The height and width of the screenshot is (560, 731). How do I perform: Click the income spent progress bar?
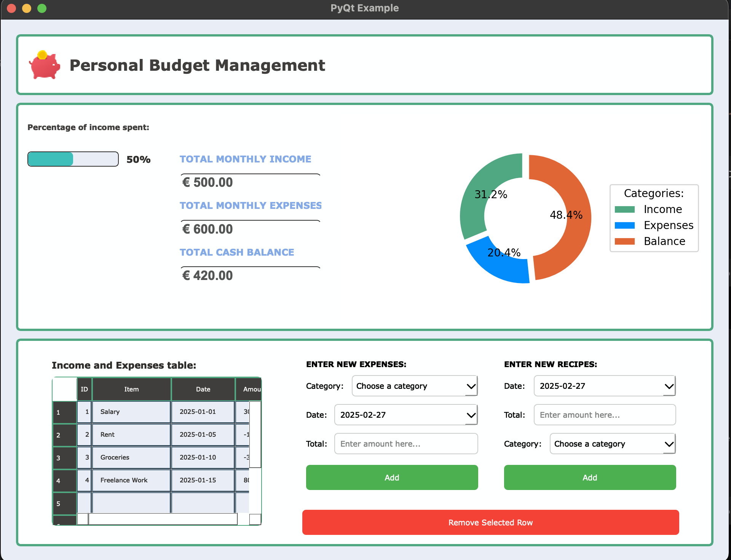pyautogui.click(x=73, y=159)
